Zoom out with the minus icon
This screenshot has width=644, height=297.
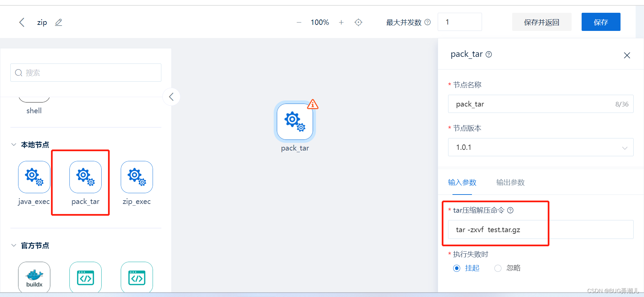coord(299,23)
